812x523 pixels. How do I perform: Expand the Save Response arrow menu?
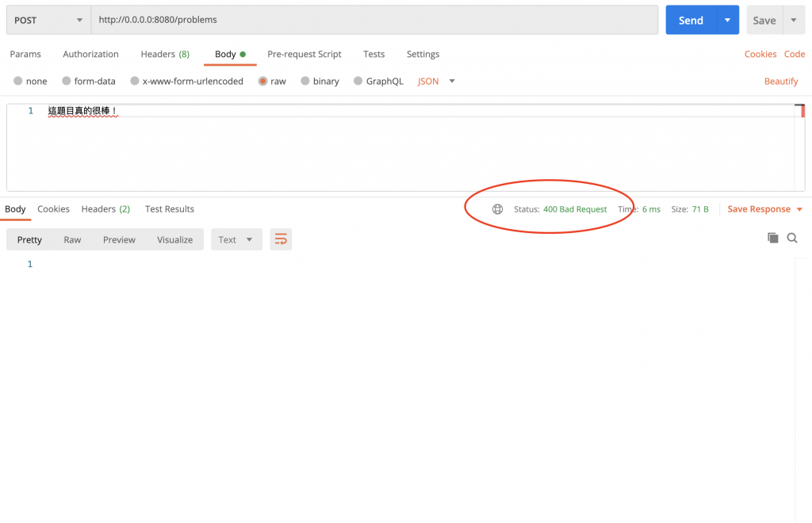pos(799,209)
